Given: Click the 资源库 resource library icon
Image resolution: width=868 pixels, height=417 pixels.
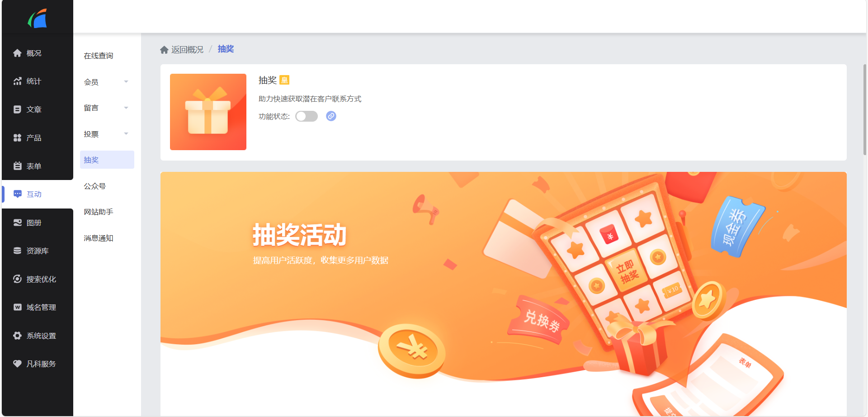Looking at the screenshot, I should pyautogui.click(x=17, y=251).
